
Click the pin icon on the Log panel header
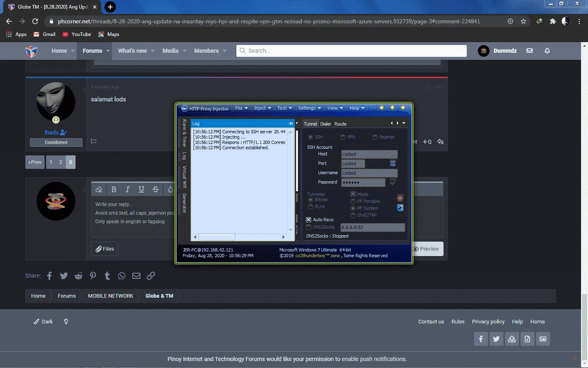[x=291, y=123]
